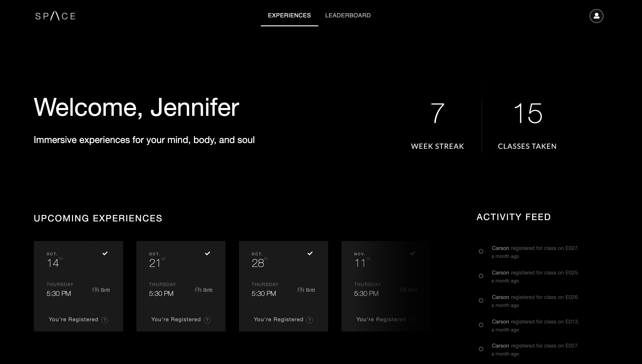Image resolution: width=642 pixels, height=364 pixels.
Task: Click Britt's avatar on Oct 21 card
Action: click(x=198, y=290)
